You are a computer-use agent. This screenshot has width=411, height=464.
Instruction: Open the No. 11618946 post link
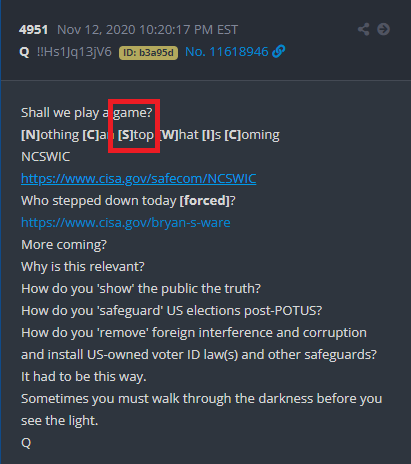227,52
